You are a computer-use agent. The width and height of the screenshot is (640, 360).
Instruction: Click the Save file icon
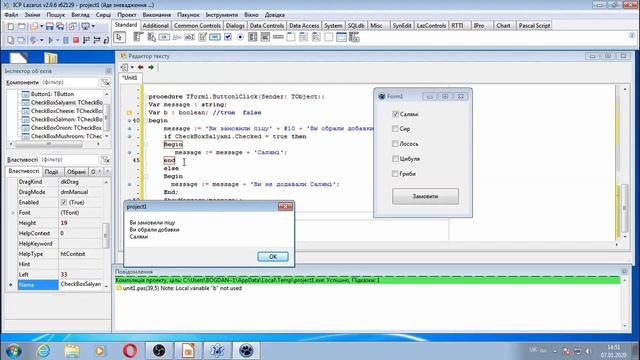click(49, 27)
